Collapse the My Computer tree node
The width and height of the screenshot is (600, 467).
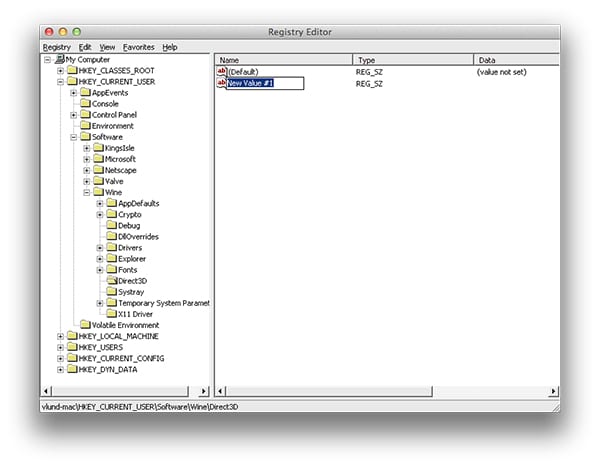(47, 59)
